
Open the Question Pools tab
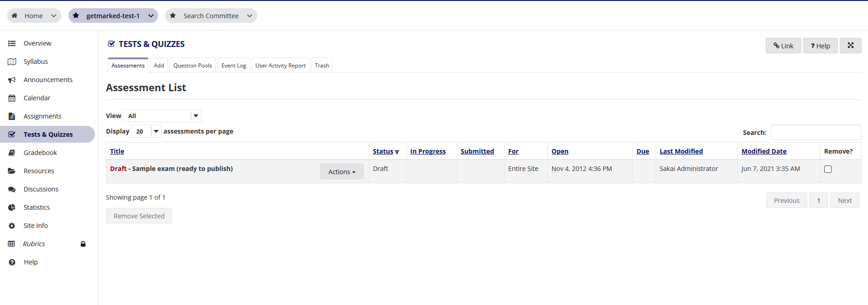coord(193,65)
